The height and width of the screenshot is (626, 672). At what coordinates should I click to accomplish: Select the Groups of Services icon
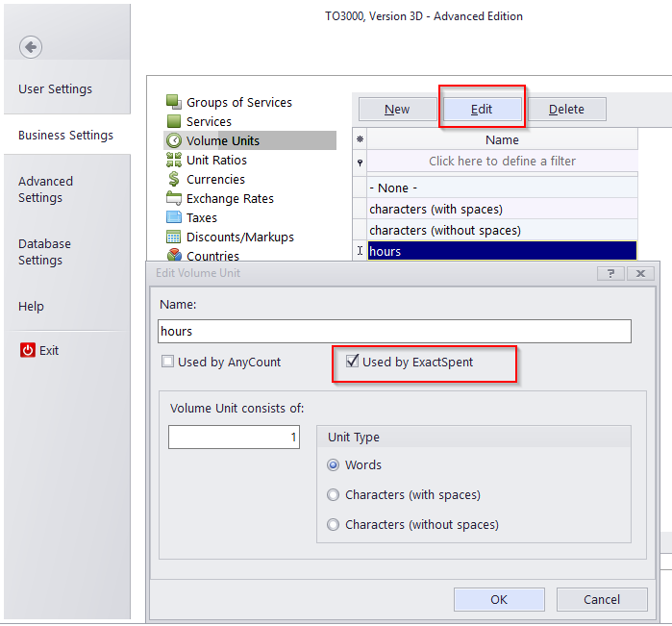(x=174, y=102)
